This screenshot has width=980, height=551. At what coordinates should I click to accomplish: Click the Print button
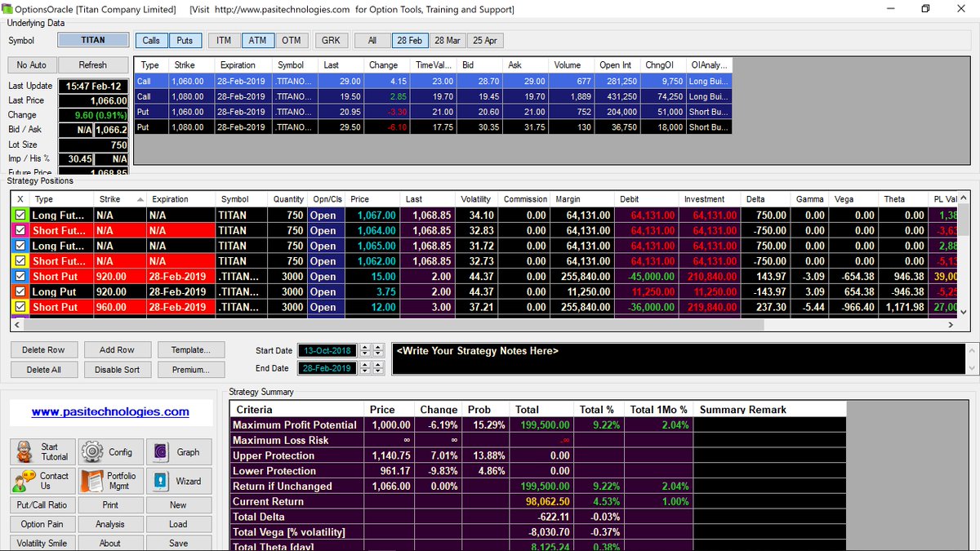click(110, 504)
